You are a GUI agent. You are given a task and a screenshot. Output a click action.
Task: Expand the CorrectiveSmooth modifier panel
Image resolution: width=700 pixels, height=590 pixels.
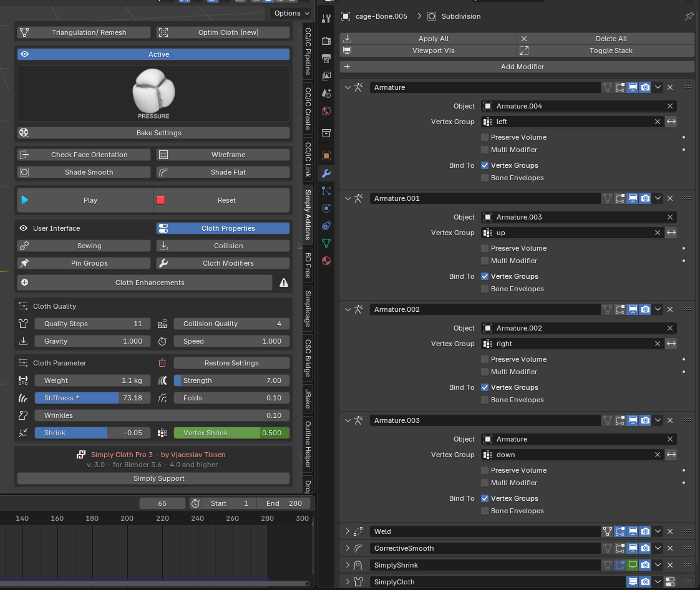pos(348,548)
